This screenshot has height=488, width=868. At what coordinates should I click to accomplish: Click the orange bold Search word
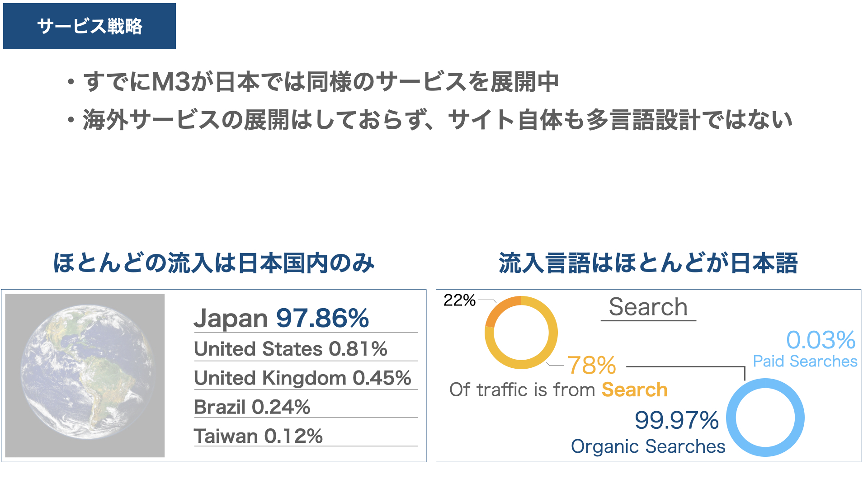click(x=635, y=389)
